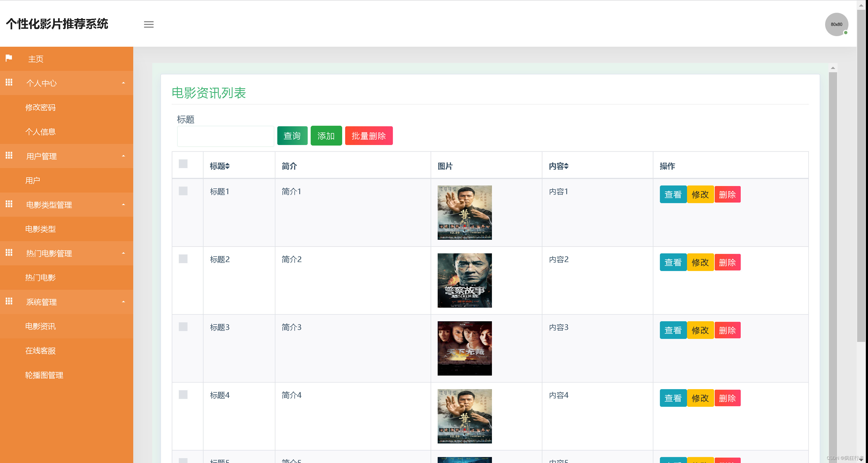Click the 标题 search input field

point(225,137)
